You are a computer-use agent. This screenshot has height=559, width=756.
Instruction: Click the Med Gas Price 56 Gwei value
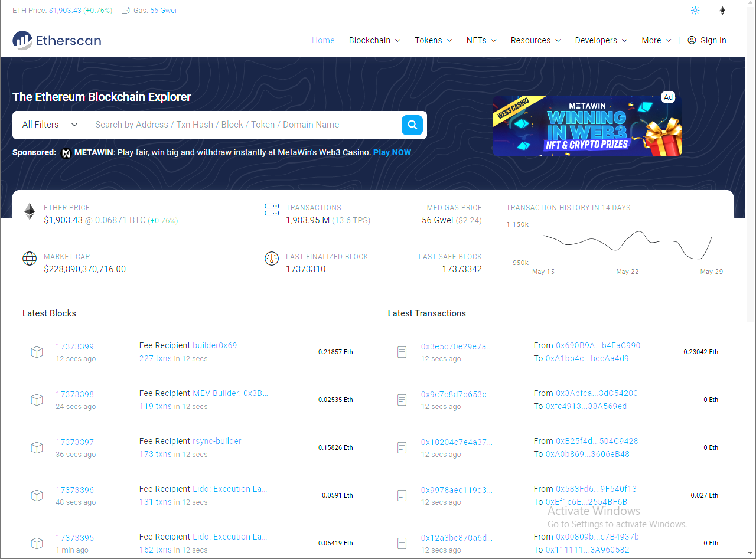coord(438,220)
